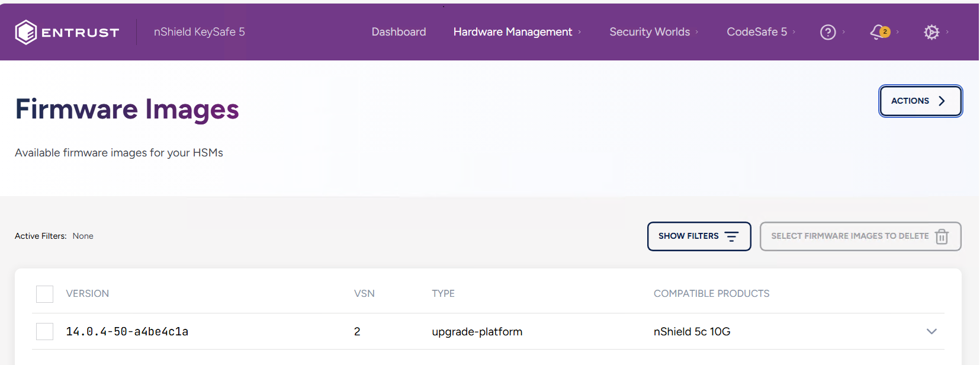Image resolution: width=980 pixels, height=365 pixels.
Task: Open the Security Worlds menu
Action: 650,32
